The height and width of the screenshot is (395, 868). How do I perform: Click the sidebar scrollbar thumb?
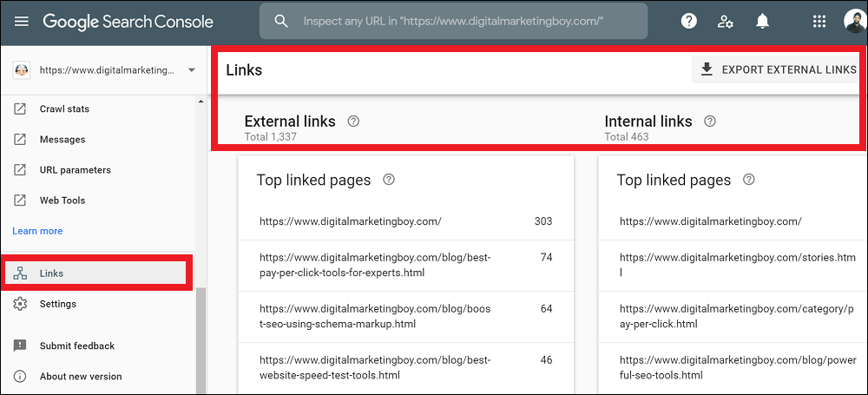point(201,340)
